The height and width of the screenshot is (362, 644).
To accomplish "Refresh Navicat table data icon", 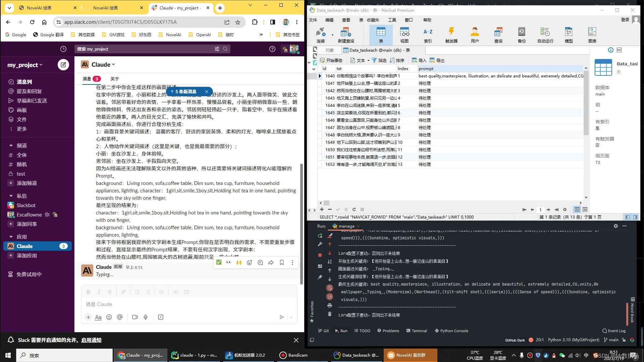I will (x=354, y=209).
